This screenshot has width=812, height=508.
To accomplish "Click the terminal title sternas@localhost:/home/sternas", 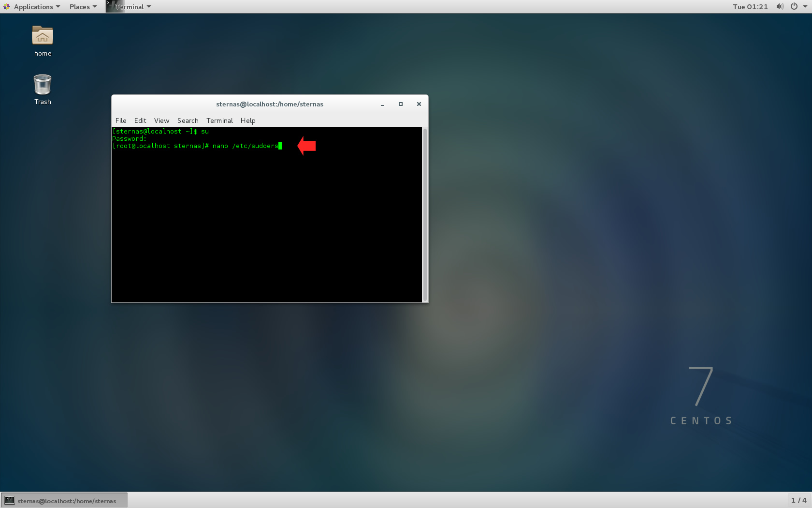I will (270, 104).
